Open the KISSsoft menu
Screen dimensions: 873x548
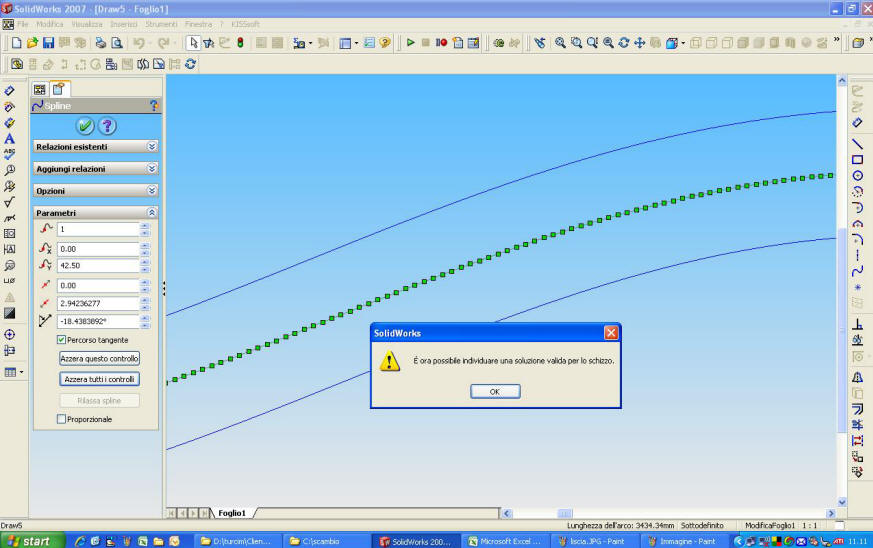(246, 24)
